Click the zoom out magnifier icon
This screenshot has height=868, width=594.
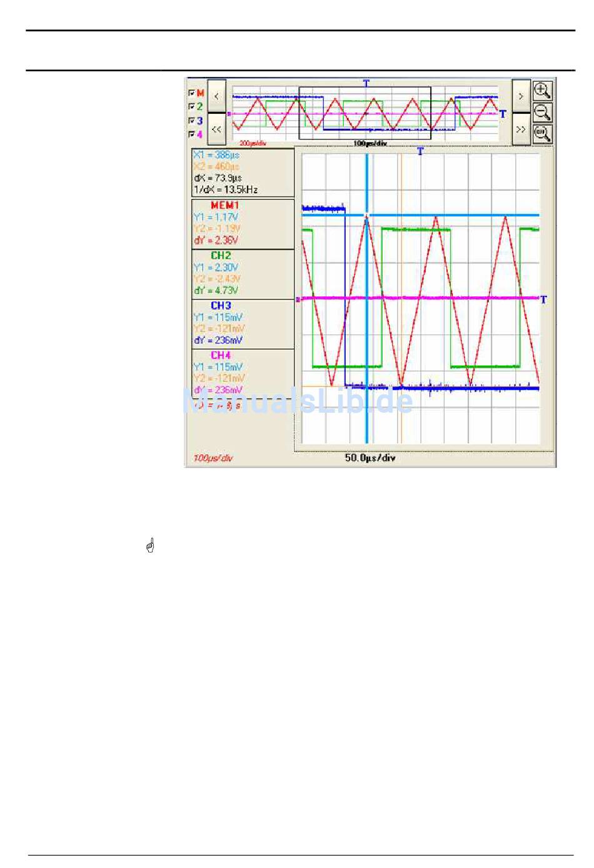coord(542,113)
